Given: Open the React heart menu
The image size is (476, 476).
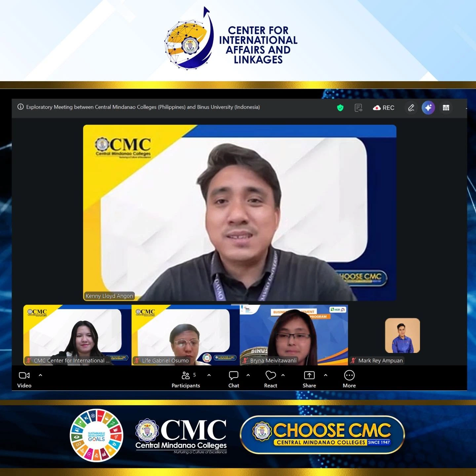Looking at the screenshot, I should point(271,379).
